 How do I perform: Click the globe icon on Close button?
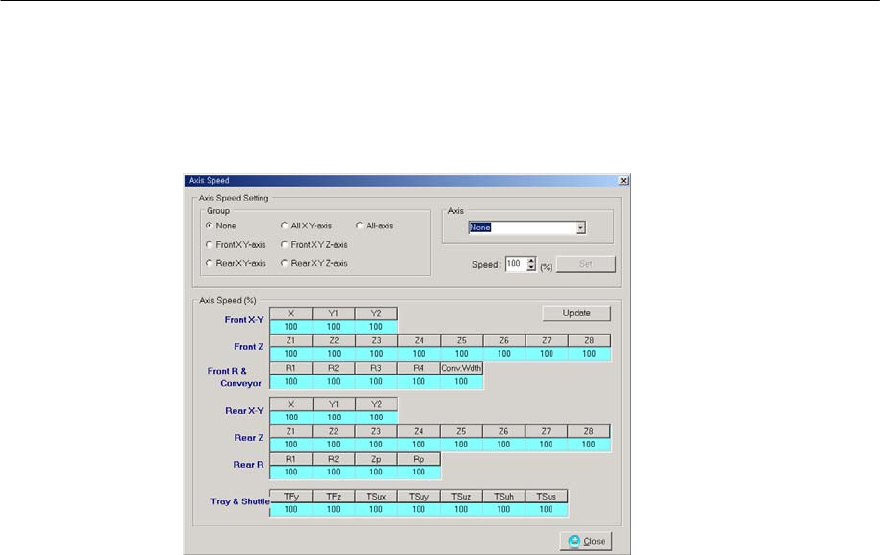[x=574, y=541]
